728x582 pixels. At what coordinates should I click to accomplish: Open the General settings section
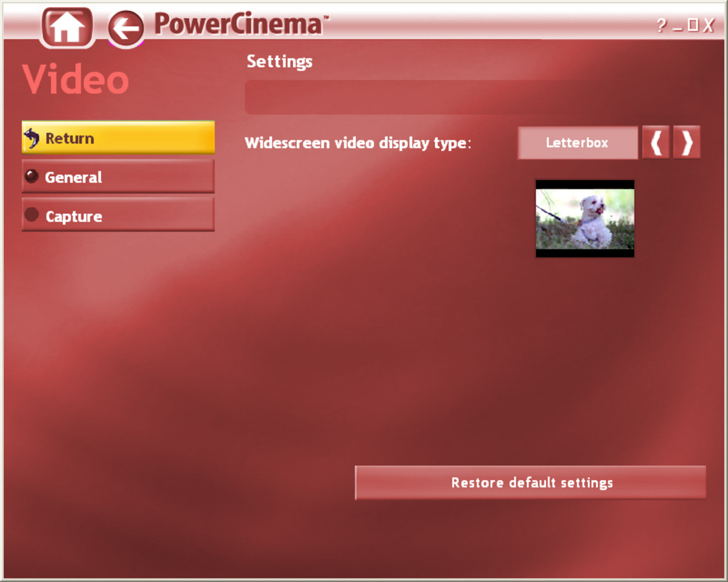click(x=118, y=177)
